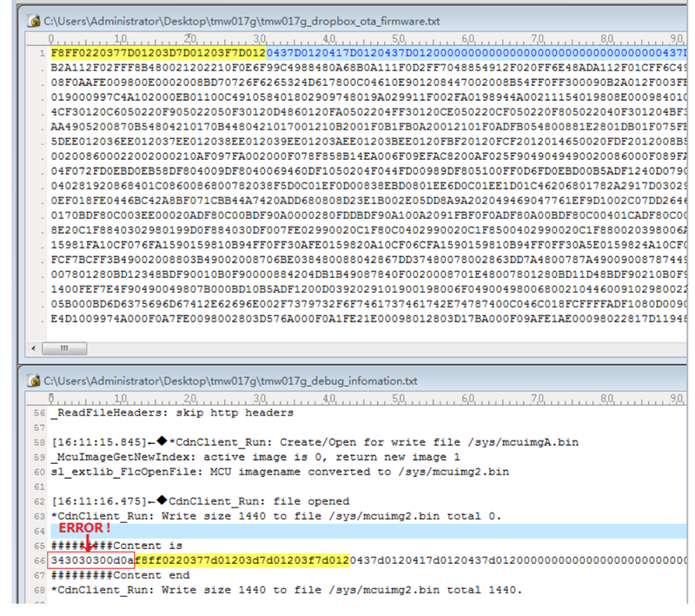695x616 pixels.
Task: Click the document icon in the firmware file title bar
Action: tap(33, 20)
